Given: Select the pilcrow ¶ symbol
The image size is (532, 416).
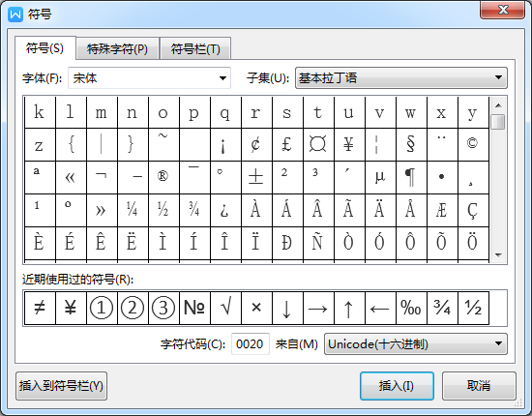Looking at the screenshot, I should [411, 177].
